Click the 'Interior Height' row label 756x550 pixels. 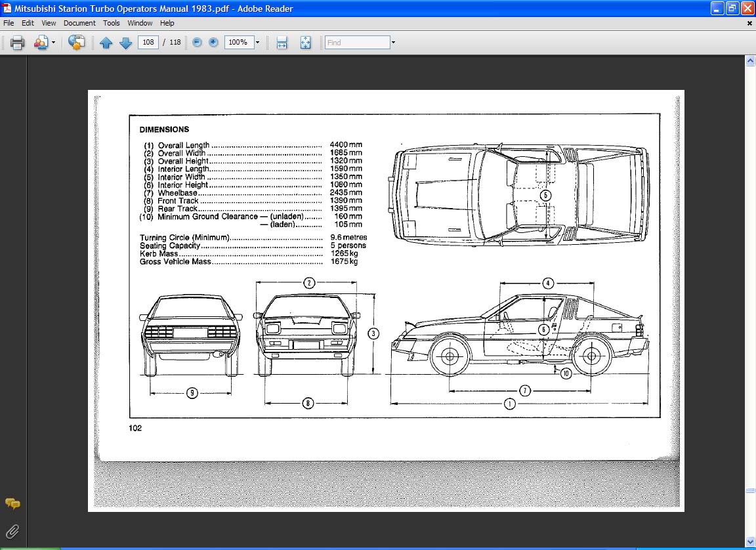click(x=182, y=184)
